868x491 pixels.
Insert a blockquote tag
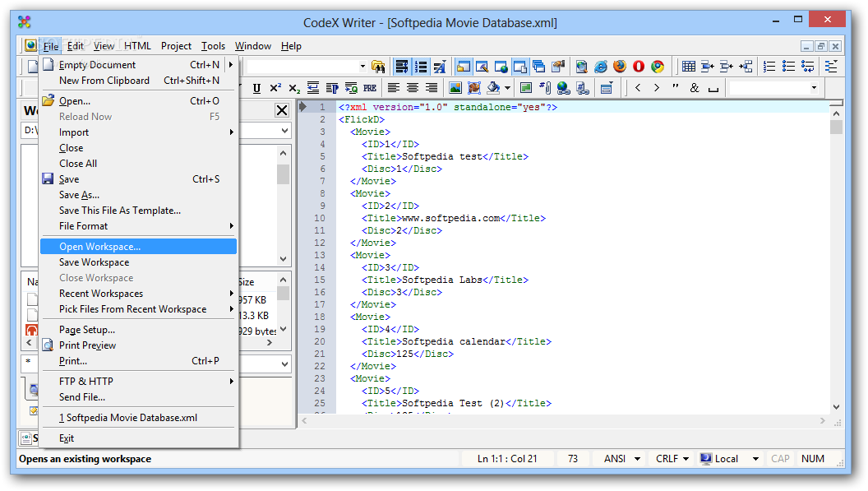coord(351,88)
